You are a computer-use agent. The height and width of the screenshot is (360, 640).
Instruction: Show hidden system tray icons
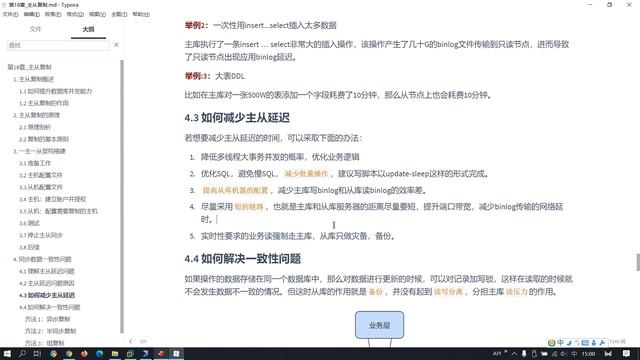click(514, 354)
